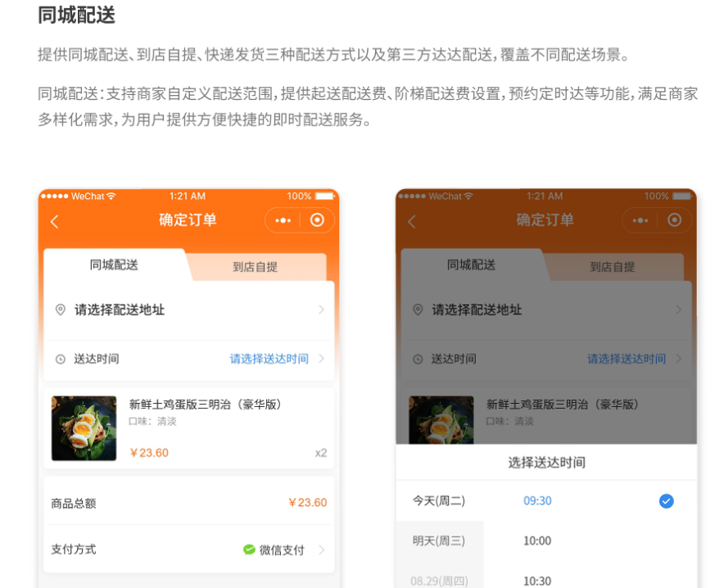Click quantity x2 in product card
The width and height of the screenshot is (715, 588).
pyautogui.click(x=321, y=453)
